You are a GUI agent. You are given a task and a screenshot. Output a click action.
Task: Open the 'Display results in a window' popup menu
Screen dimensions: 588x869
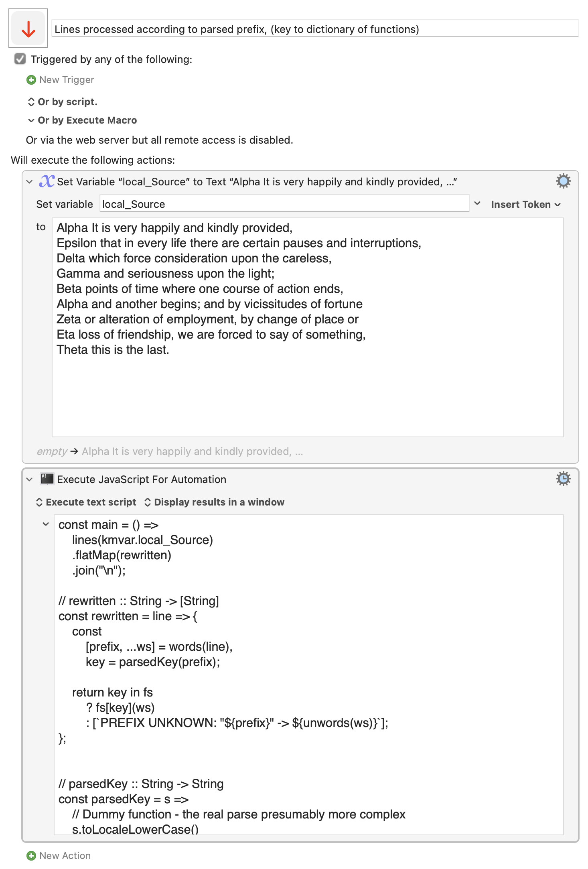[214, 502]
